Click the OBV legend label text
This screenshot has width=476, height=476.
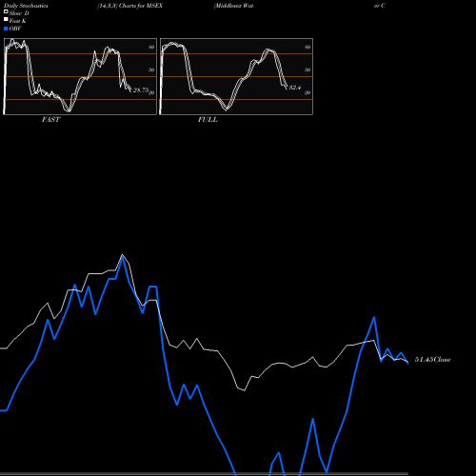coord(15,29)
